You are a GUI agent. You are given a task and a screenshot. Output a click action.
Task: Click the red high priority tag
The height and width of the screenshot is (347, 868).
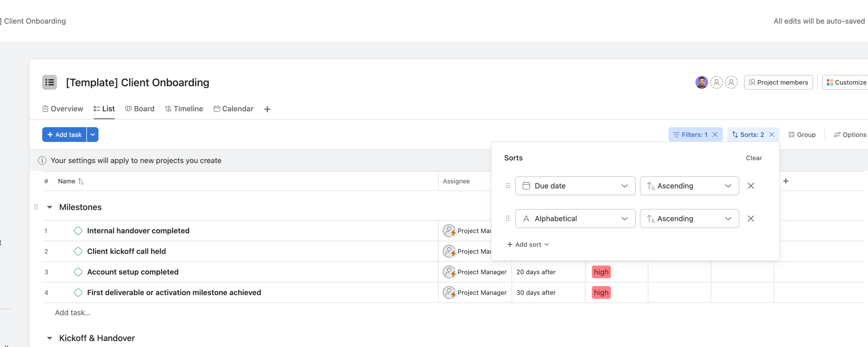tap(600, 272)
